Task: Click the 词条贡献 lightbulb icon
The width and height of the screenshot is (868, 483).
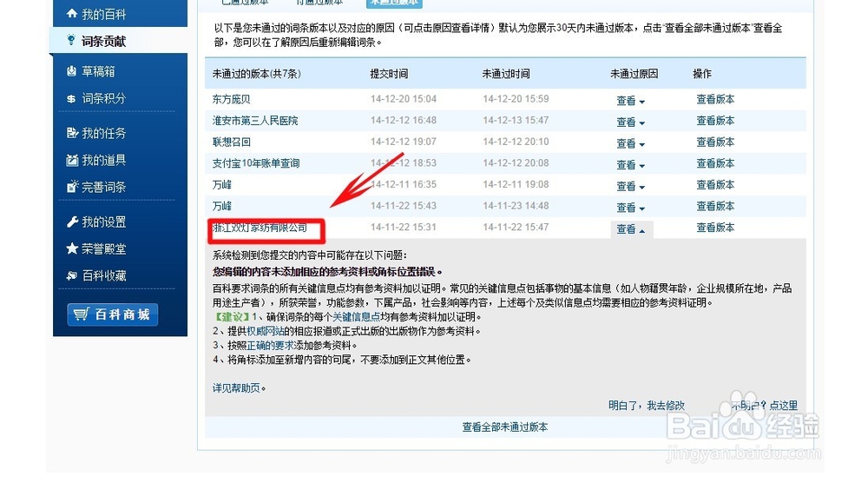Action: (x=71, y=40)
